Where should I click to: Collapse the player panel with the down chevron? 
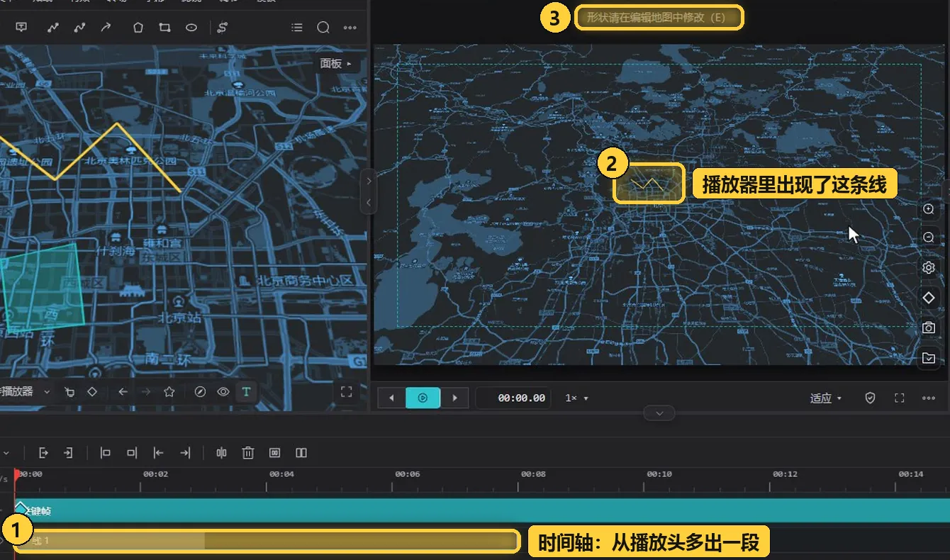click(659, 413)
